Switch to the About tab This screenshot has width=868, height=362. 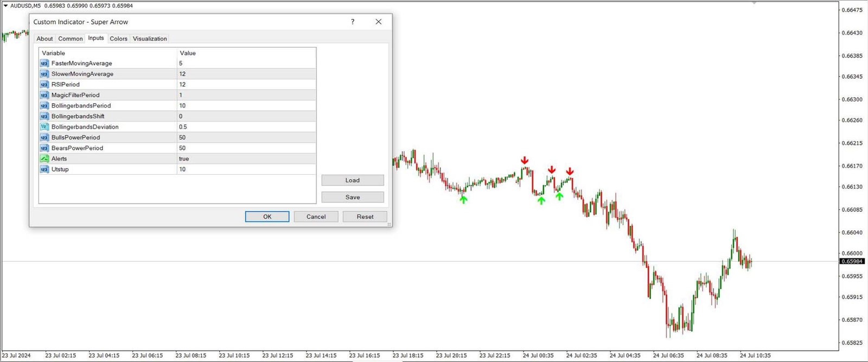(x=44, y=39)
